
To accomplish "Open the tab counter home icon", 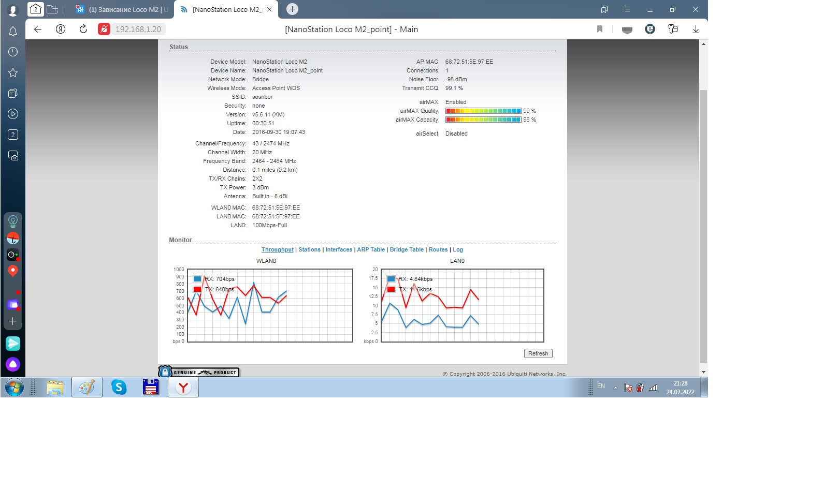I will [35, 9].
